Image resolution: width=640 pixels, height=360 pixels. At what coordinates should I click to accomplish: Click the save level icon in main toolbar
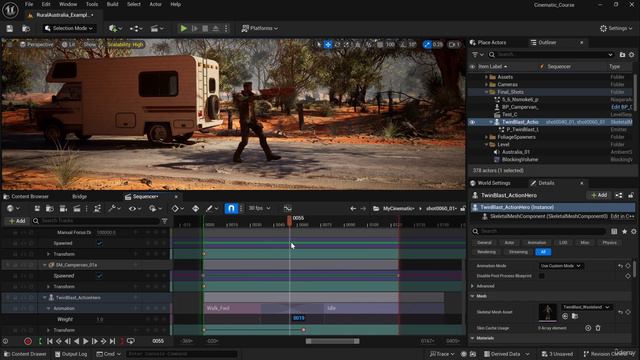tap(9, 28)
